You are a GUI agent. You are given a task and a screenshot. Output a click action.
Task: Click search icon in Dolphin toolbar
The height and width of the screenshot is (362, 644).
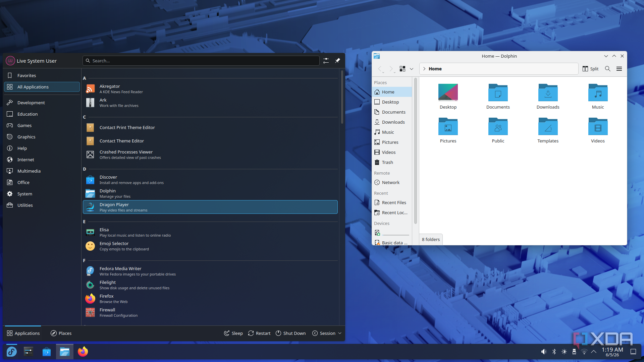[607, 69]
